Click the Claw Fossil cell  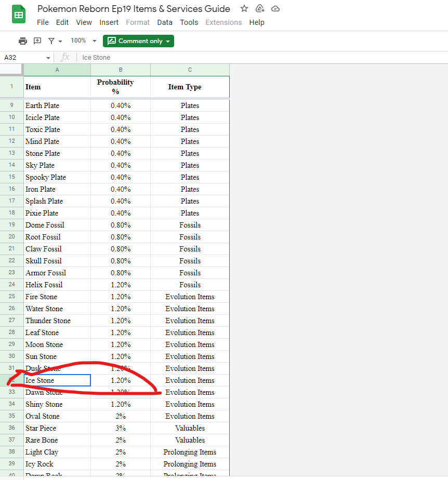coord(57,249)
